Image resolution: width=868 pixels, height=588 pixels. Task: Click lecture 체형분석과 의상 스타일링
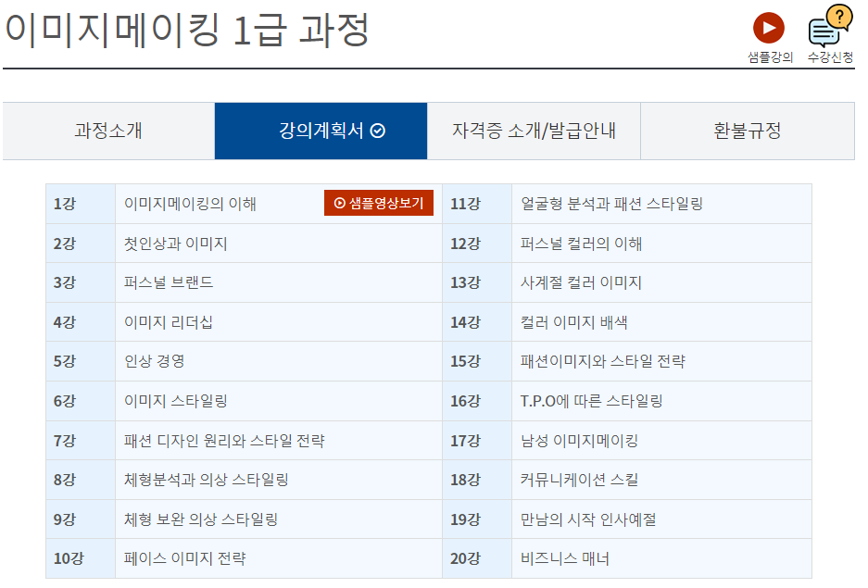tap(206, 480)
